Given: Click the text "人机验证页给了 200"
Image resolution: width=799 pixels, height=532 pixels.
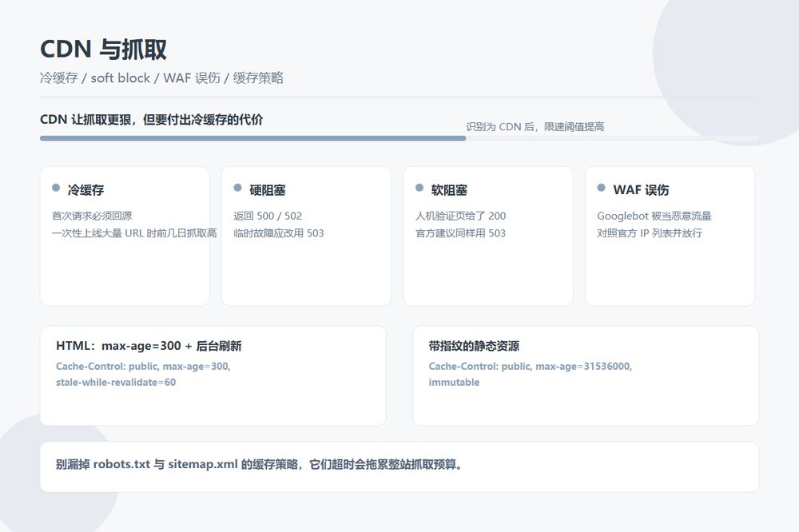Looking at the screenshot, I should [x=461, y=216].
